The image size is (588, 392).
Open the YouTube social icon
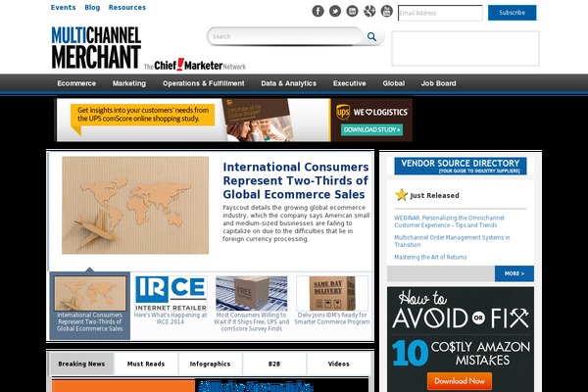click(x=387, y=11)
